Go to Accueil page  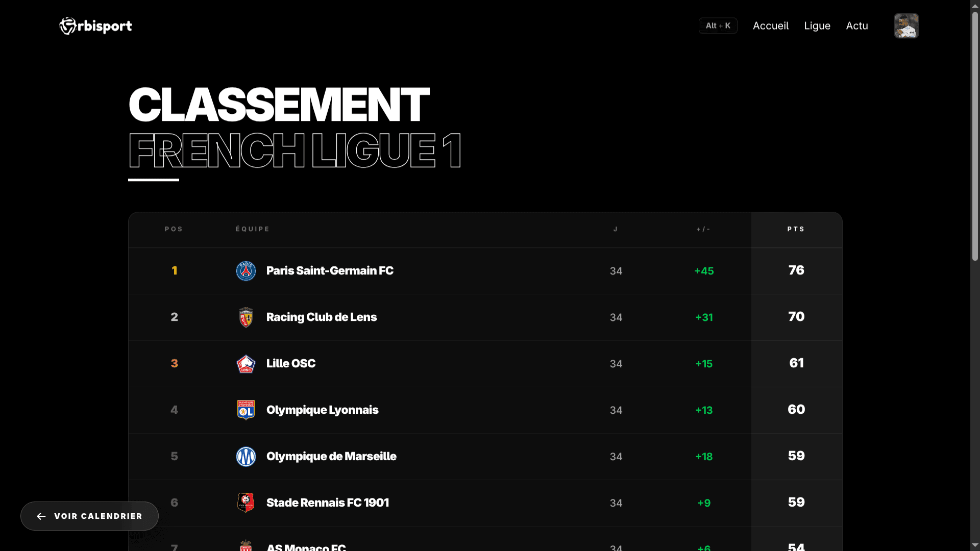coord(771,26)
